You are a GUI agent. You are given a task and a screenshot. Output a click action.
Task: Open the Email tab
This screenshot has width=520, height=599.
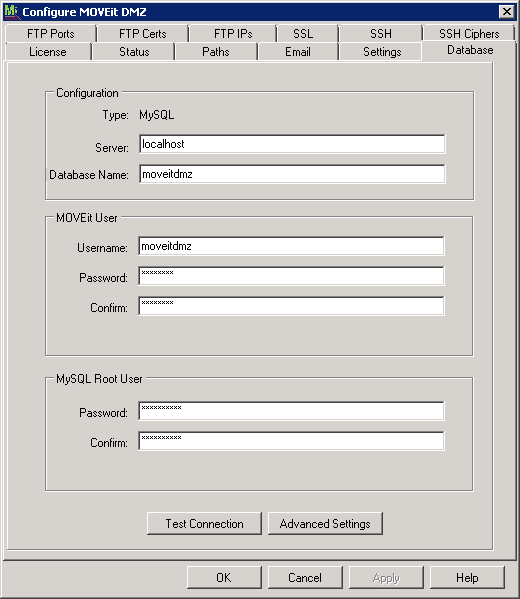tap(298, 52)
